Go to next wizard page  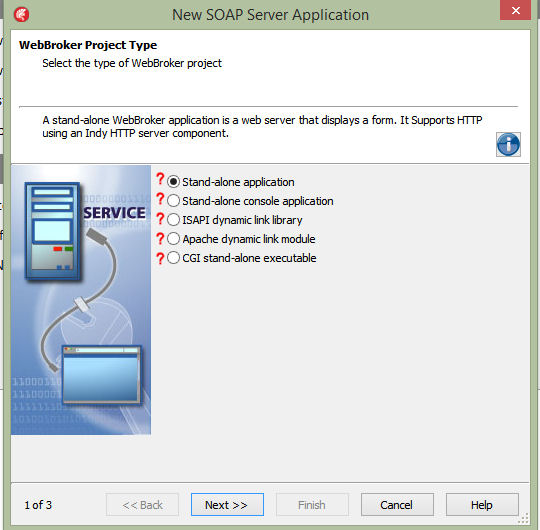click(227, 505)
